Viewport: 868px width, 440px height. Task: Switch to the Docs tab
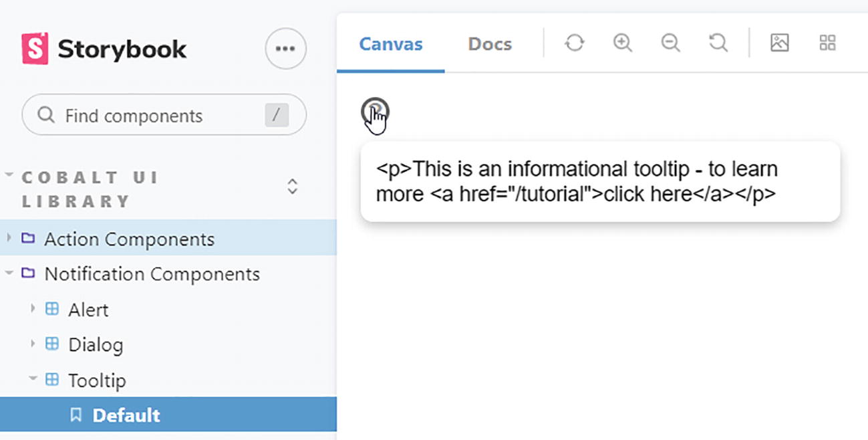[490, 44]
